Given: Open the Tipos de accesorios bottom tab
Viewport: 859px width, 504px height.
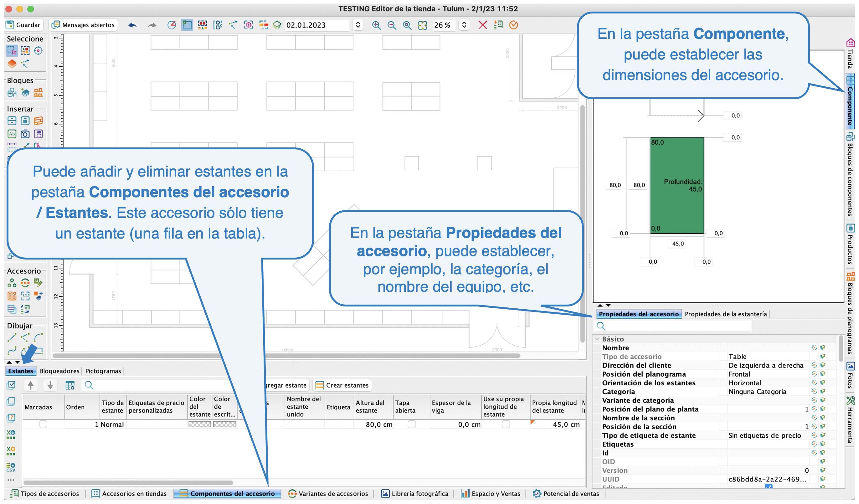Looking at the screenshot, I should click(45, 494).
